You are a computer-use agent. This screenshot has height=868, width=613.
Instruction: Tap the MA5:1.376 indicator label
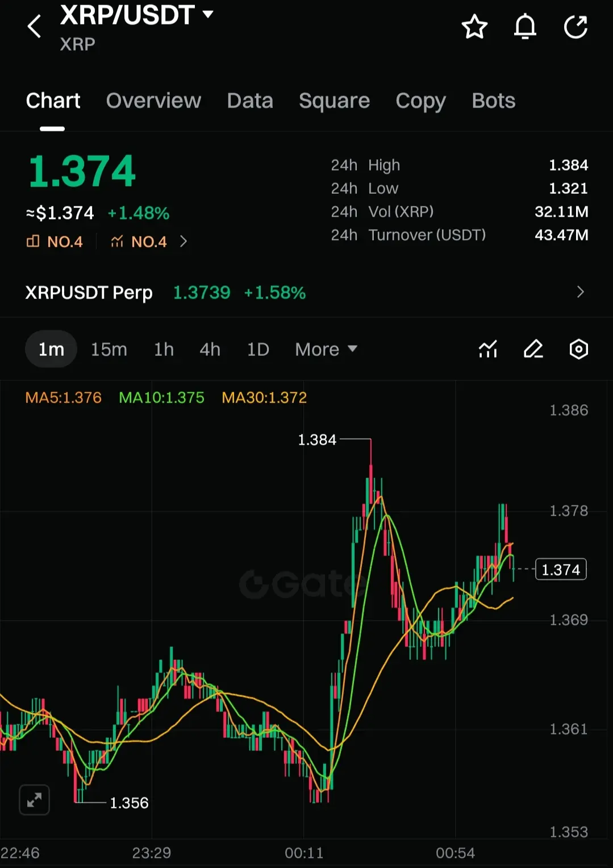[63, 397]
